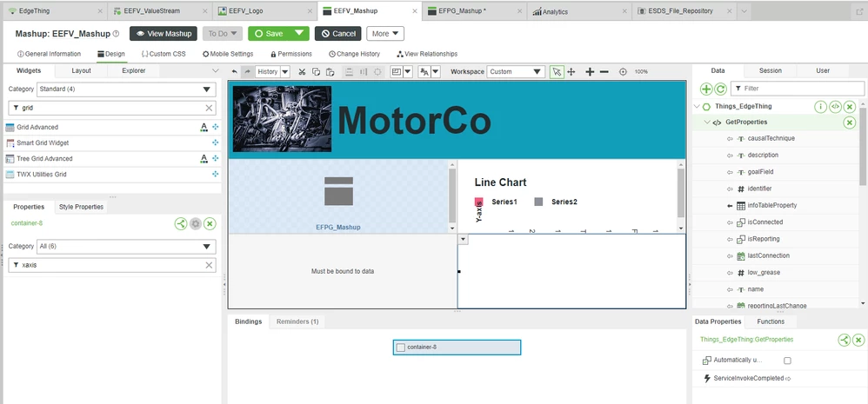Open help icon beside mashup name
This screenshot has width=868, height=404.
coord(116,34)
